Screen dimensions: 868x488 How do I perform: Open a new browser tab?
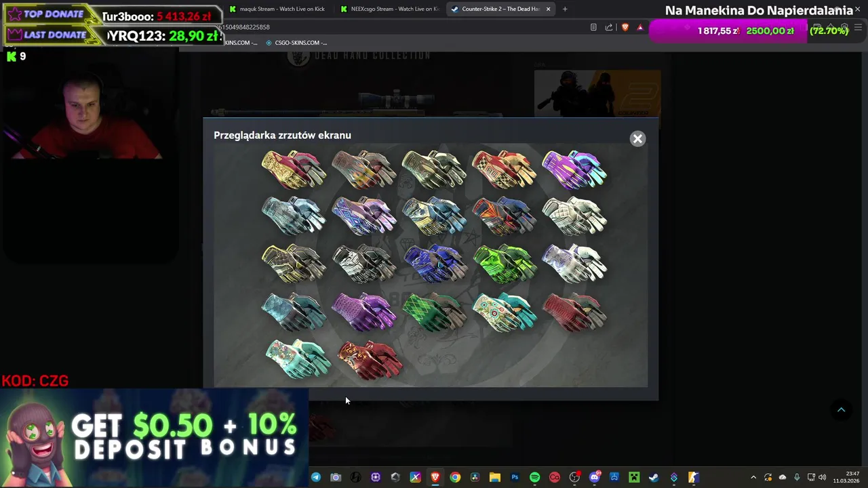pyautogui.click(x=565, y=9)
